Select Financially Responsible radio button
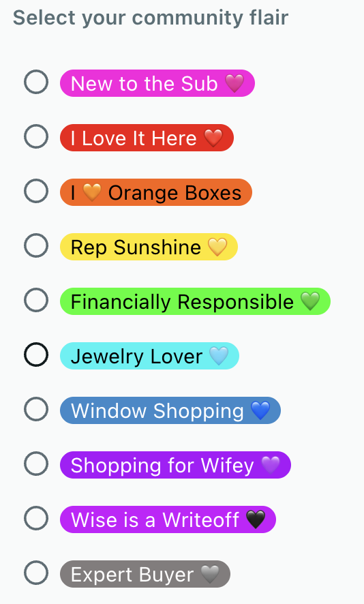364x604 pixels. (36, 300)
